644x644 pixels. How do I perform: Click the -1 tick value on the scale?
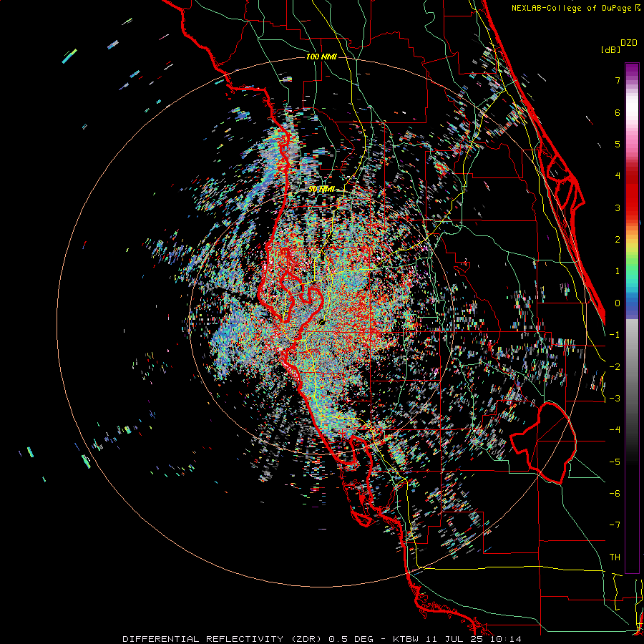(615, 335)
